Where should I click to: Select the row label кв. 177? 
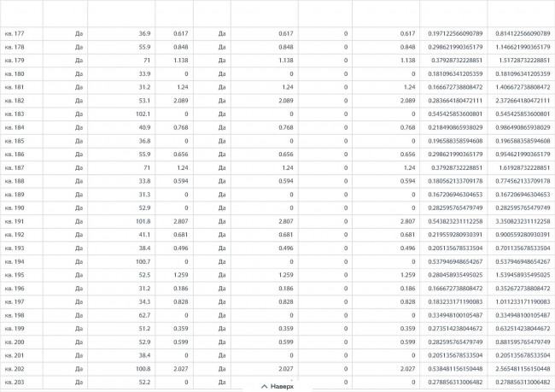click(x=15, y=33)
